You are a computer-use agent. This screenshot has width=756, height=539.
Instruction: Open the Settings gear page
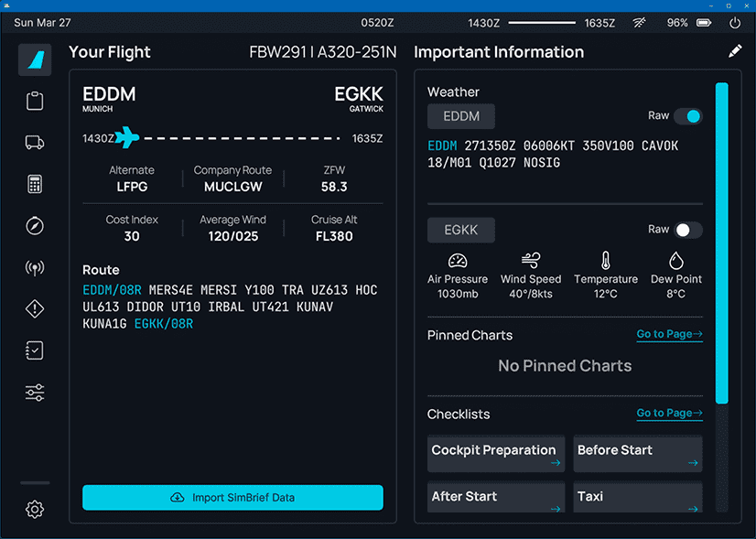pos(35,509)
